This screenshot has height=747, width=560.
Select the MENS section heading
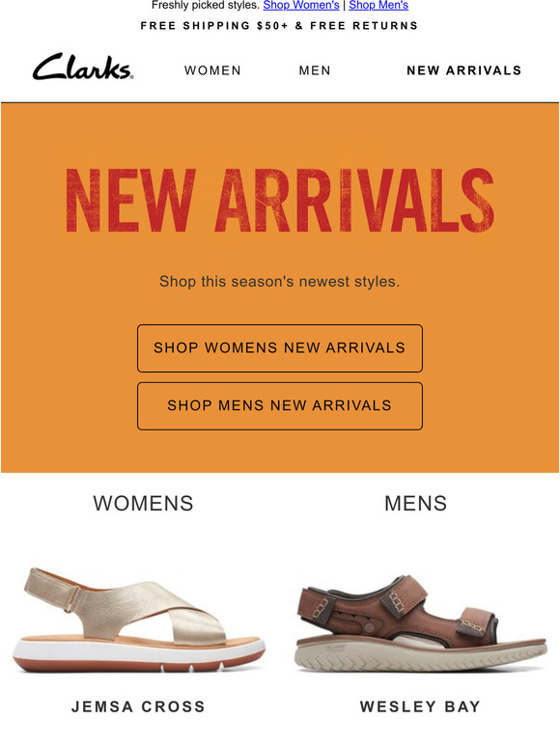[415, 504]
